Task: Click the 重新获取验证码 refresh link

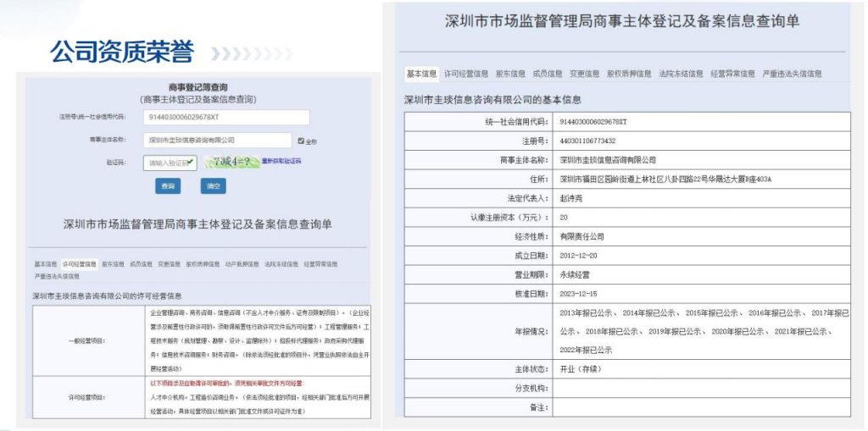Action: pyautogui.click(x=281, y=161)
